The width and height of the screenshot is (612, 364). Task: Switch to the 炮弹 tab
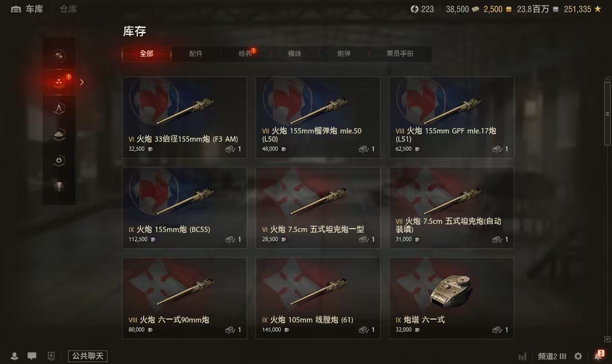click(344, 54)
